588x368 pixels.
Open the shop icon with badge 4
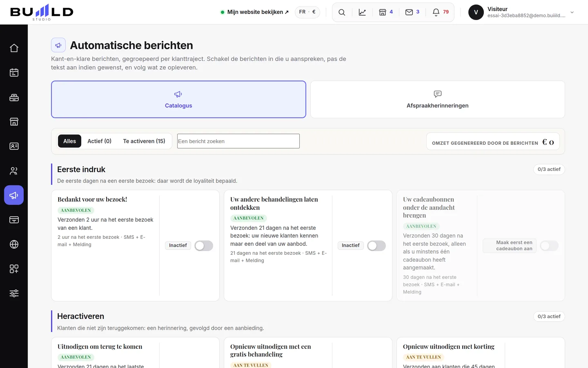(386, 12)
